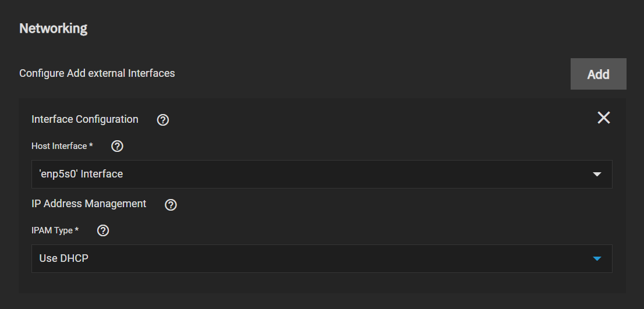The image size is (644, 309).
Task: Click the IP Address Management label
Action: coord(89,204)
